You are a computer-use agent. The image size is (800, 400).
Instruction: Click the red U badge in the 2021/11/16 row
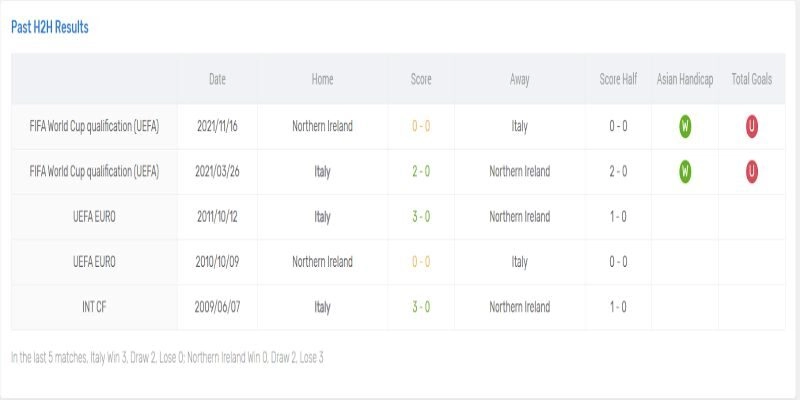pyautogui.click(x=751, y=127)
